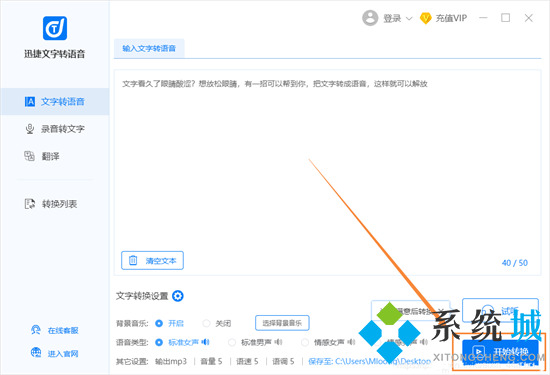Click the translate icon beside 翻译
Viewport: 550px width, 375px height.
(29, 156)
